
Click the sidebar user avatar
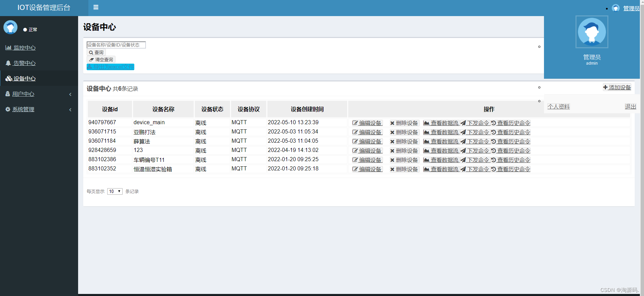click(x=10, y=27)
